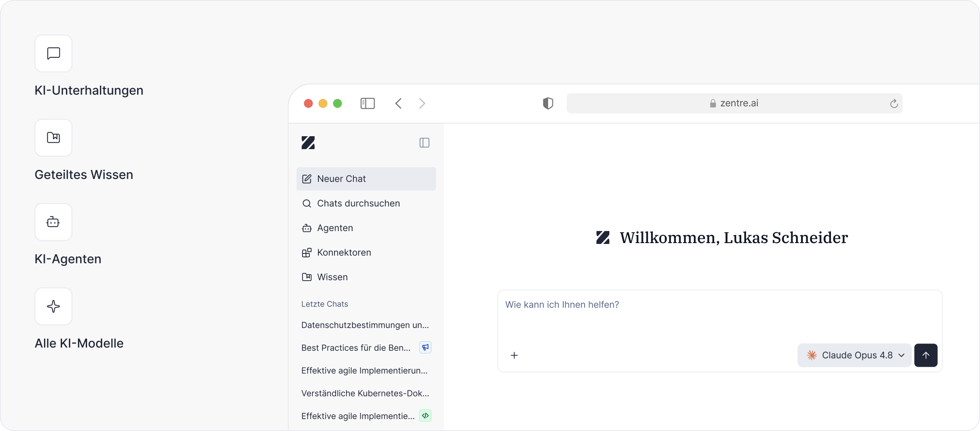Open the Wissen section

366,277
